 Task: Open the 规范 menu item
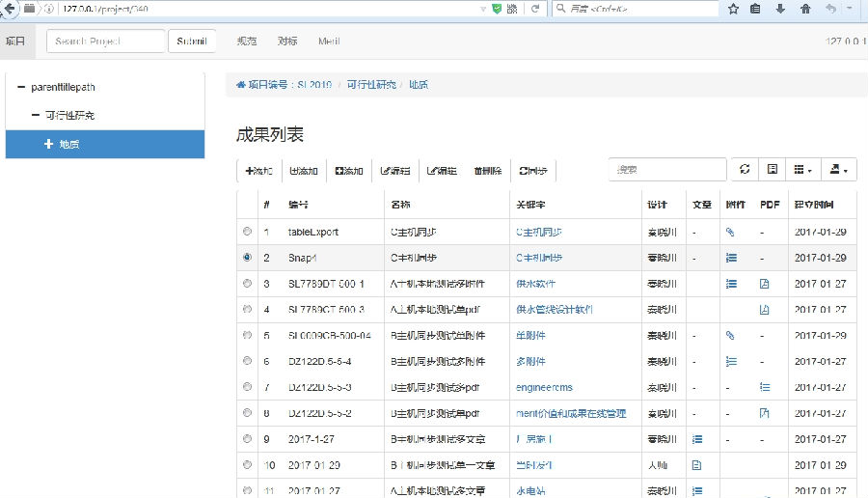(247, 41)
